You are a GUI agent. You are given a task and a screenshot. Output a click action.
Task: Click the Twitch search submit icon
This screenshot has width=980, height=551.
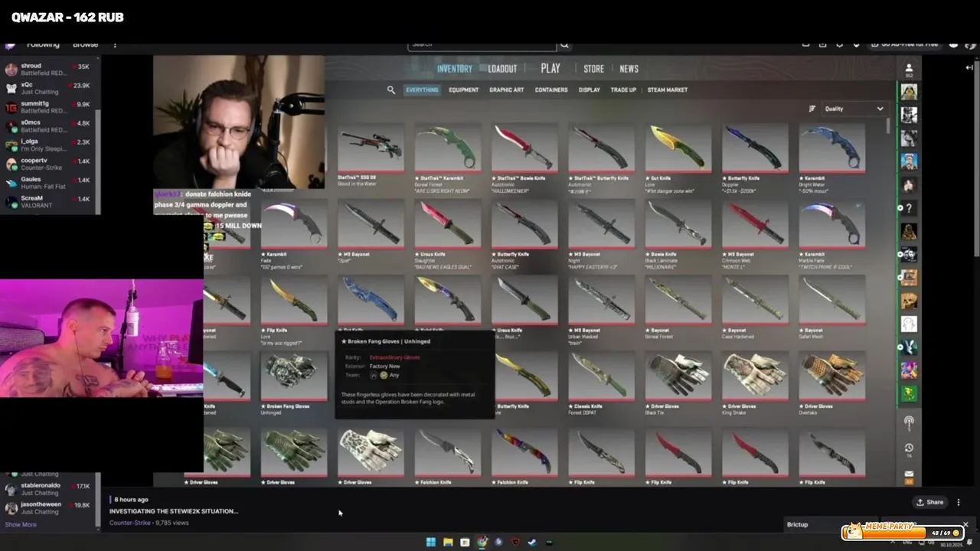click(564, 45)
